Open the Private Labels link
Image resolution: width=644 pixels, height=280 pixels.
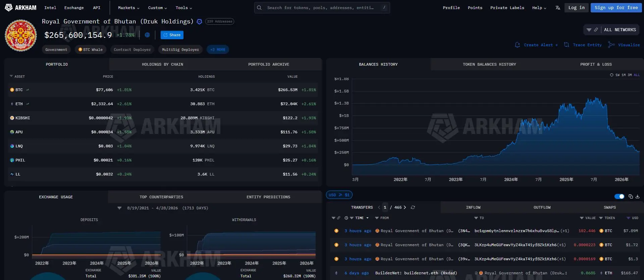pos(507,8)
